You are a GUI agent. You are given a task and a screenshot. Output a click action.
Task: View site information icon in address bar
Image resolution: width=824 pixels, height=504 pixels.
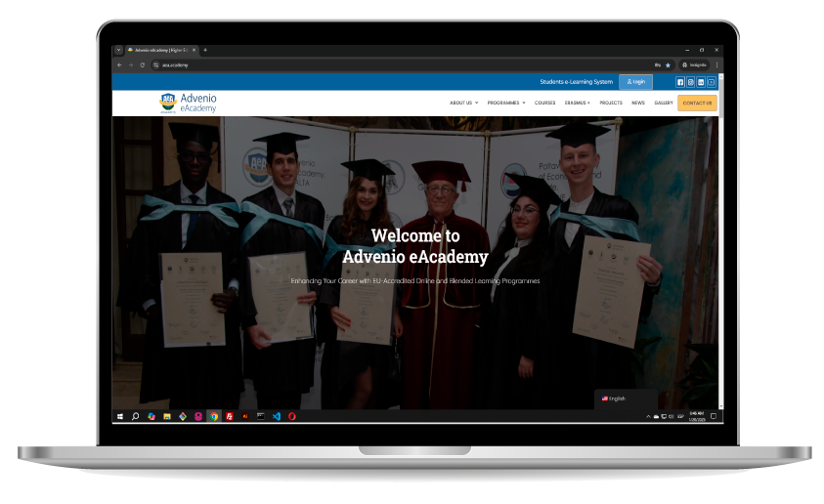(155, 65)
